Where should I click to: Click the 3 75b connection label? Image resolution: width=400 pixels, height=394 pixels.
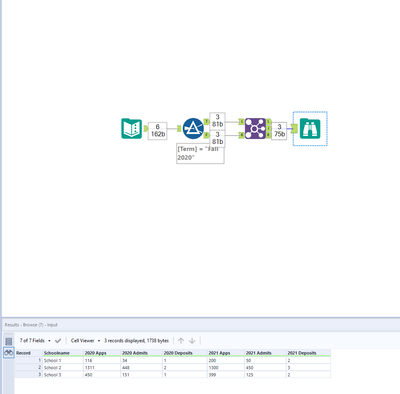click(279, 131)
